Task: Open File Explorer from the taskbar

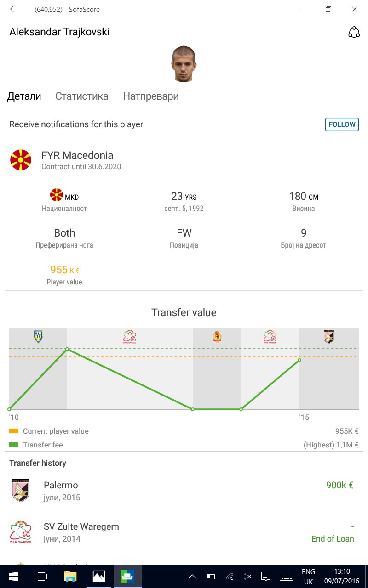Action: (x=70, y=577)
